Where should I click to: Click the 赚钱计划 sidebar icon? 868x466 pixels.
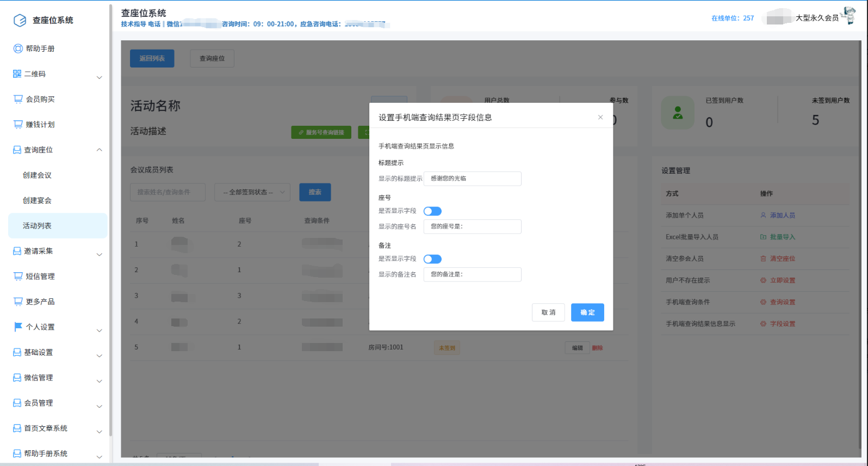pos(18,124)
